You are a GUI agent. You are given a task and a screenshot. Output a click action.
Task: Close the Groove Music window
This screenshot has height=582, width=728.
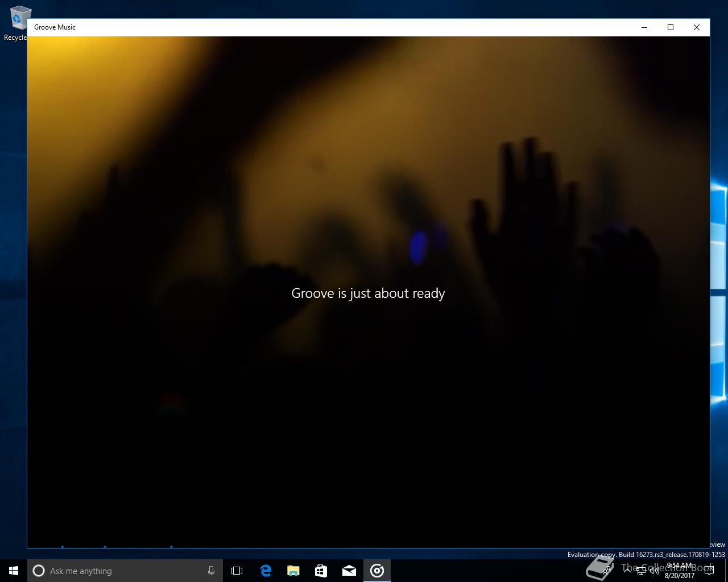tap(697, 27)
